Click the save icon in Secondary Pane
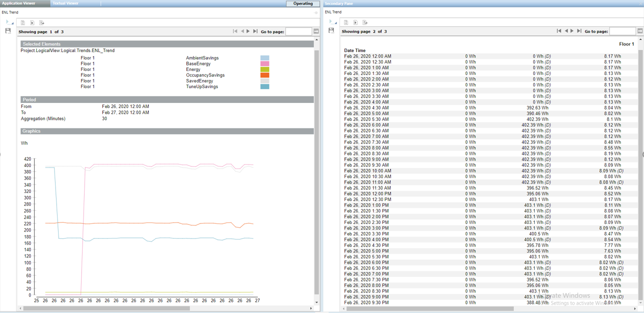 331,30
